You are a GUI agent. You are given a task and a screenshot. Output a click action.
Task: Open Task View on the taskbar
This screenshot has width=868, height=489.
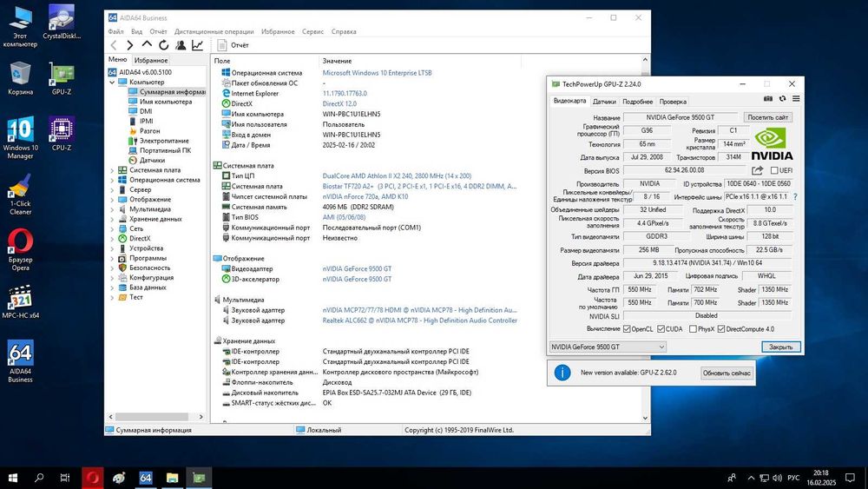click(x=65, y=478)
